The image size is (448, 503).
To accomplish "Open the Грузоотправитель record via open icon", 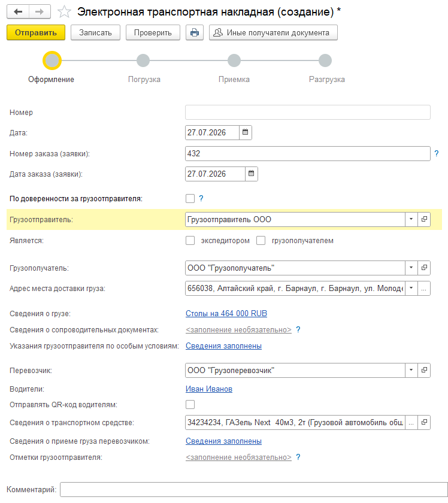I will coord(424,219).
